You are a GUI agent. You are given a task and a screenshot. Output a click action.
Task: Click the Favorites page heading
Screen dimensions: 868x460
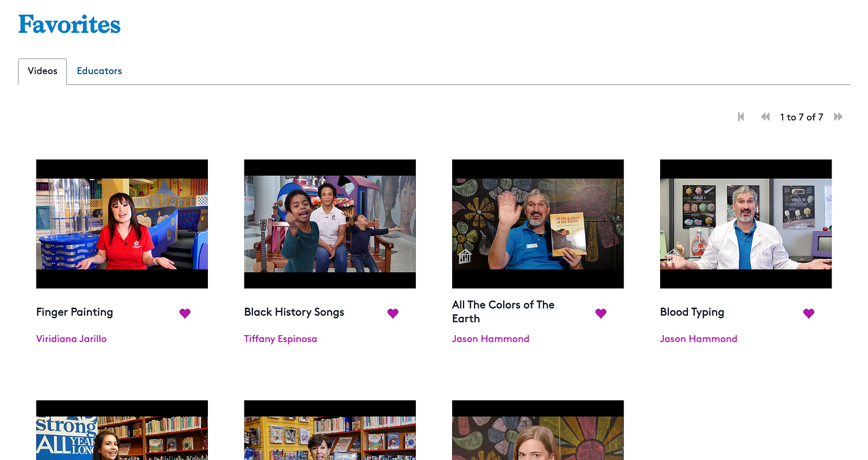point(69,25)
